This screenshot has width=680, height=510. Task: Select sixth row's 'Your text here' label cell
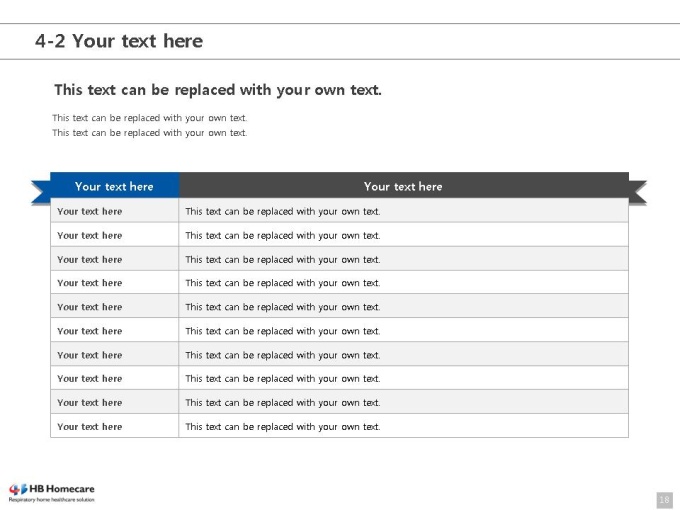(114, 330)
